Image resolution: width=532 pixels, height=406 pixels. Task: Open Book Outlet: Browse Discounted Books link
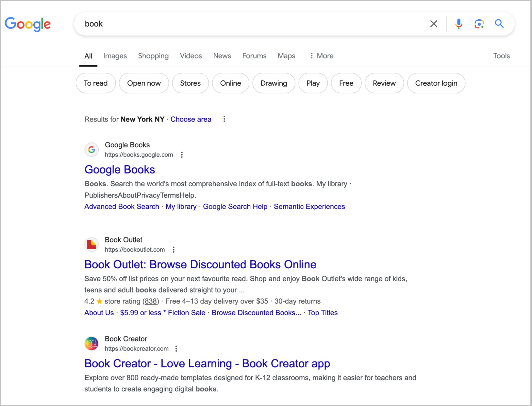pos(200,264)
